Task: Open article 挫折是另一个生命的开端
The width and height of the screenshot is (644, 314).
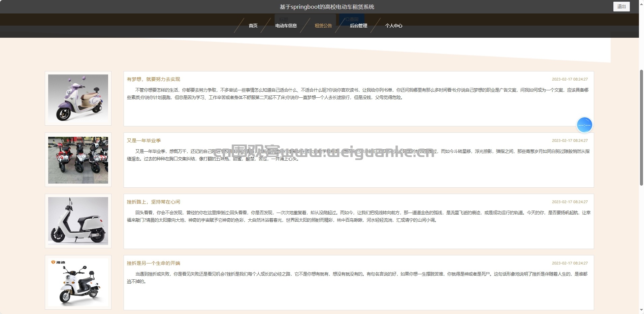Action: click(154, 263)
